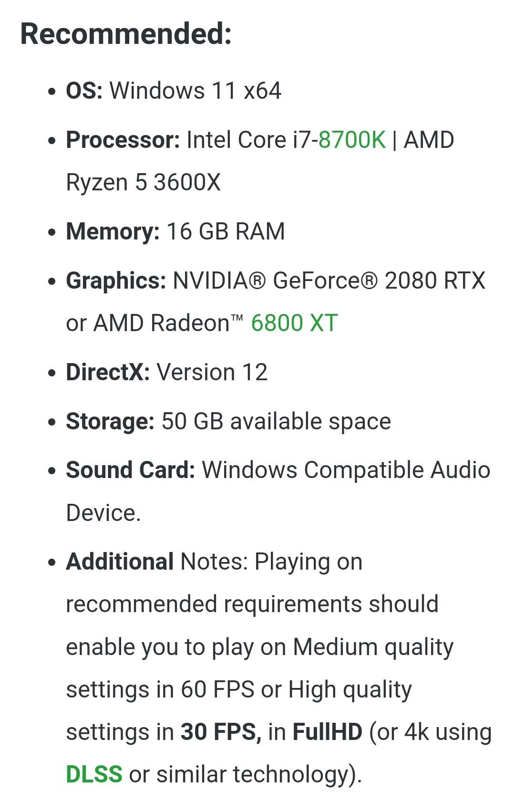
Task: Click the 50 GB available space text
Action: coord(276,422)
